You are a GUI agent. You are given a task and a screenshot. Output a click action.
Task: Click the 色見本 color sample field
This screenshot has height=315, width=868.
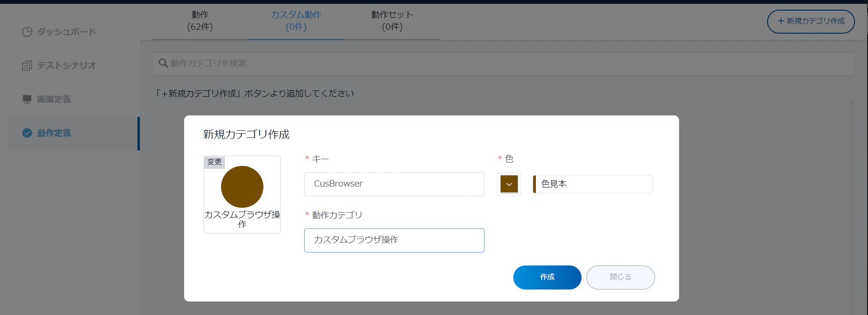[593, 184]
